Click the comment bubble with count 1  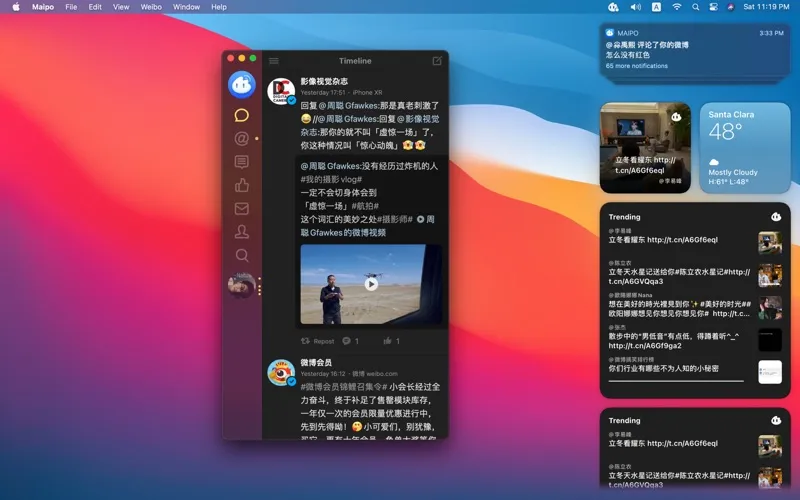(351, 341)
